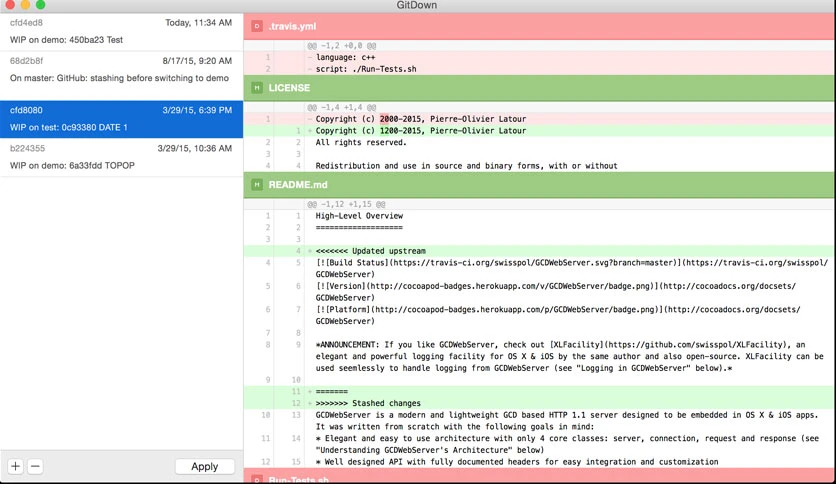
Task: Remove stash with the minus button
Action: [35, 466]
